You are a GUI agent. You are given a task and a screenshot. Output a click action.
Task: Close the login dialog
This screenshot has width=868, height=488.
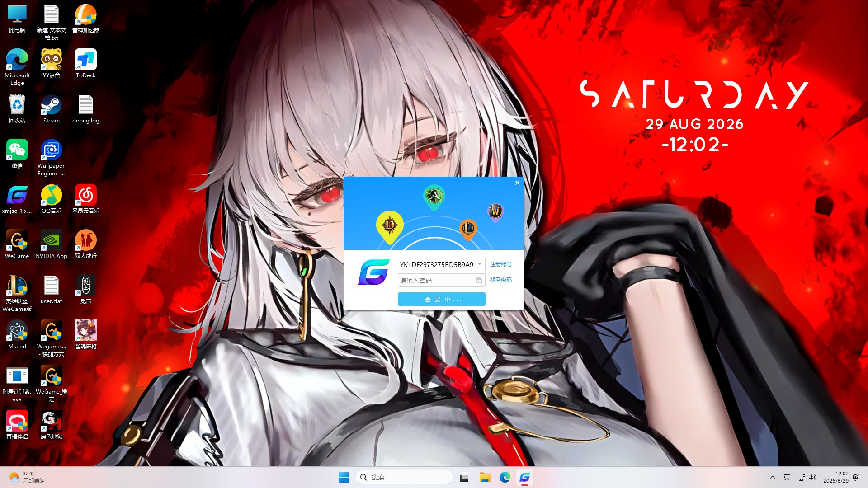[517, 183]
